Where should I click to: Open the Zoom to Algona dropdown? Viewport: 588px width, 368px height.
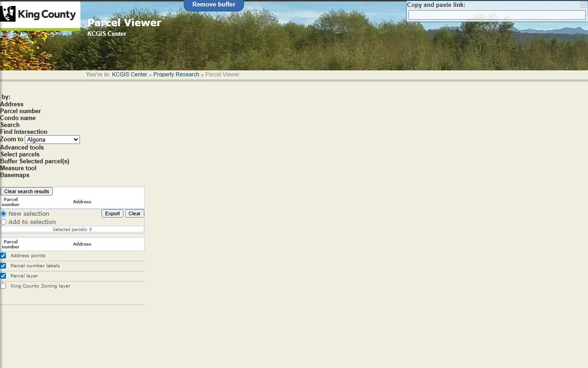[x=52, y=139]
